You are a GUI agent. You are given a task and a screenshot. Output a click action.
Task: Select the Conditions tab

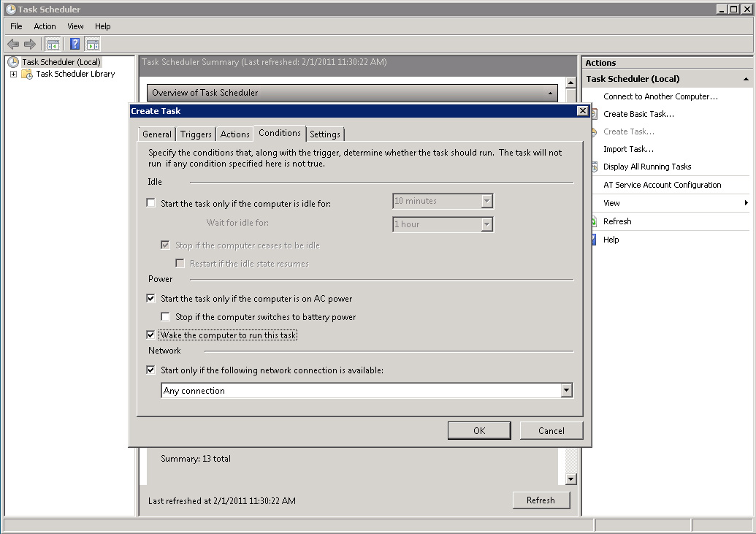pos(280,133)
